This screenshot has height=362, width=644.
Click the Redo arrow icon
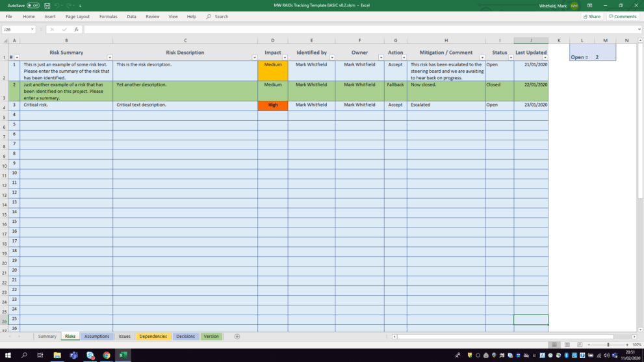pyautogui.click(x=69, y=6)
